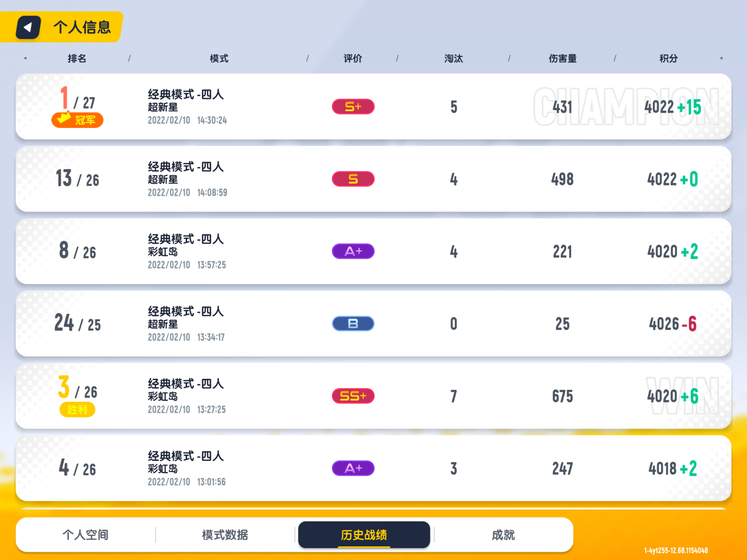
Task: Click the SS+ rating badge
Action: click(353, 396)
